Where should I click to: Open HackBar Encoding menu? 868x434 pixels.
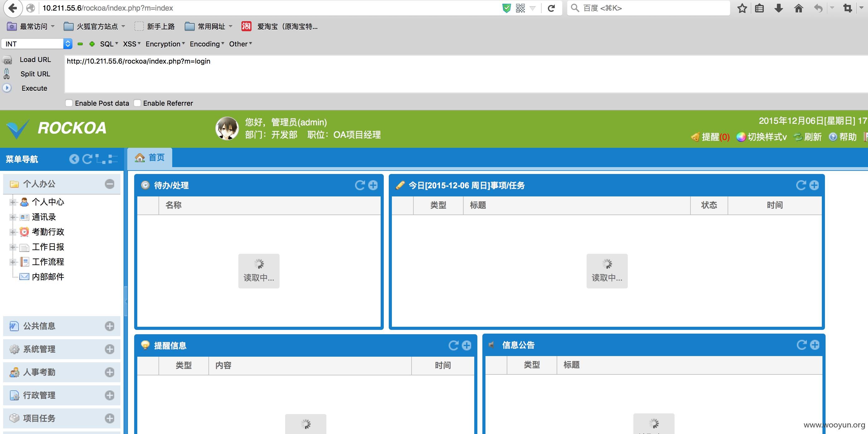pyautogui.click(x=207, y=44)
